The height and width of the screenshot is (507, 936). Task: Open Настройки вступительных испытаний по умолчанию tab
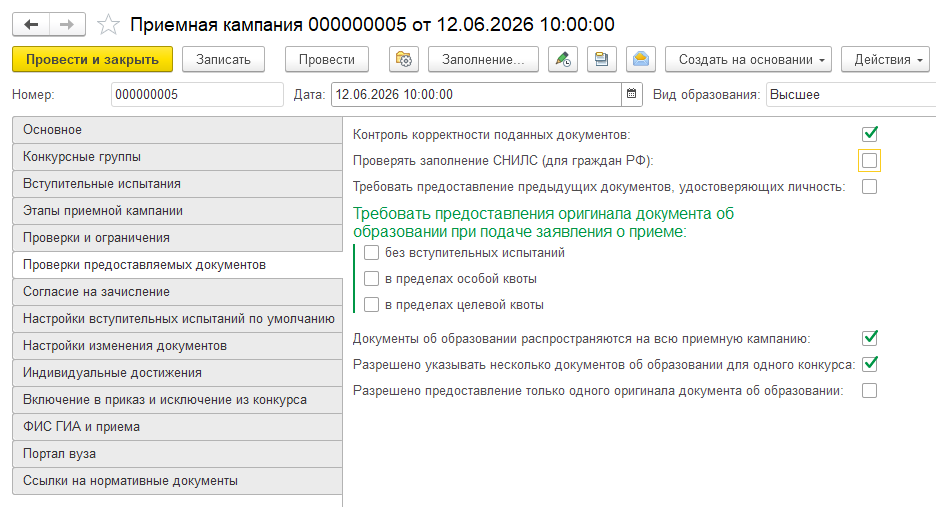click(x=177, y=319)
